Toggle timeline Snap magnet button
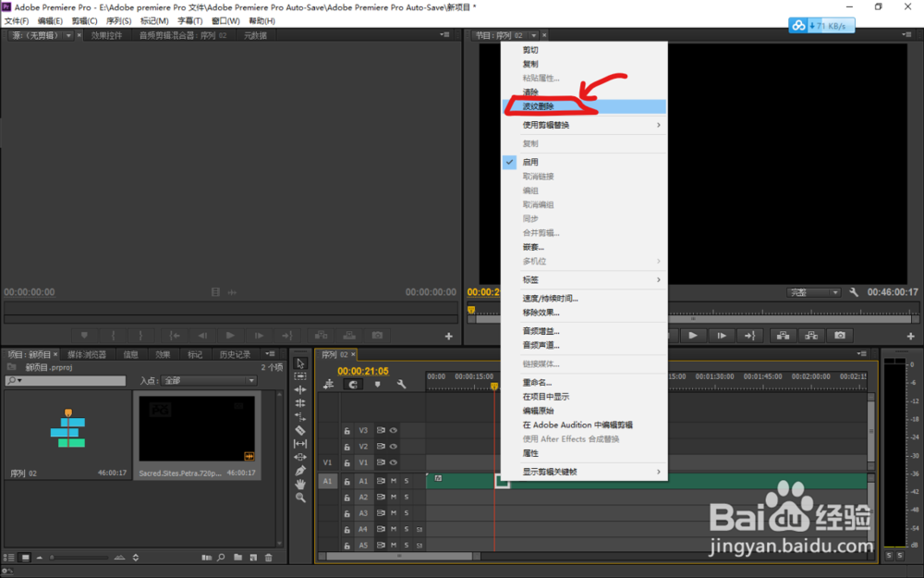Viewport: 924px width, 578px height. [353, 385]
